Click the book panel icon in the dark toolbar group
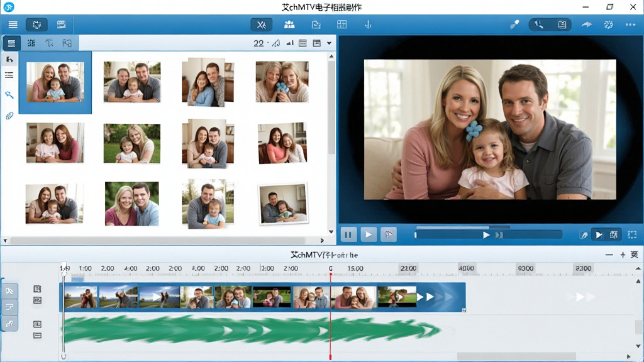The image size is (644, 362). tap(562, 25)
